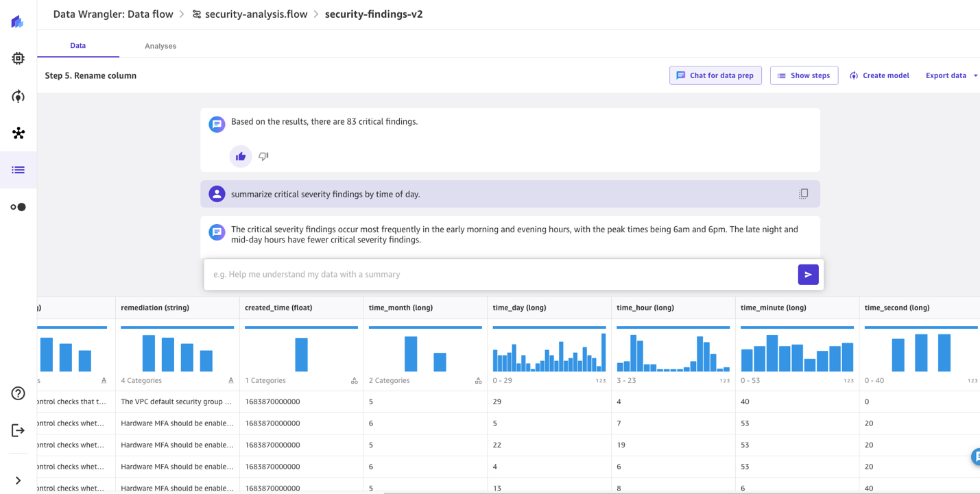Click the '2 Categories' label under time_month

(390, 380)
